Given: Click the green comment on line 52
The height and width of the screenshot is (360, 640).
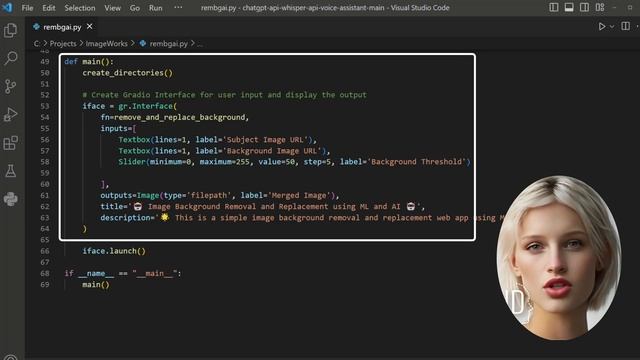Looking at the screenshot, I should (x=224, y=95).
